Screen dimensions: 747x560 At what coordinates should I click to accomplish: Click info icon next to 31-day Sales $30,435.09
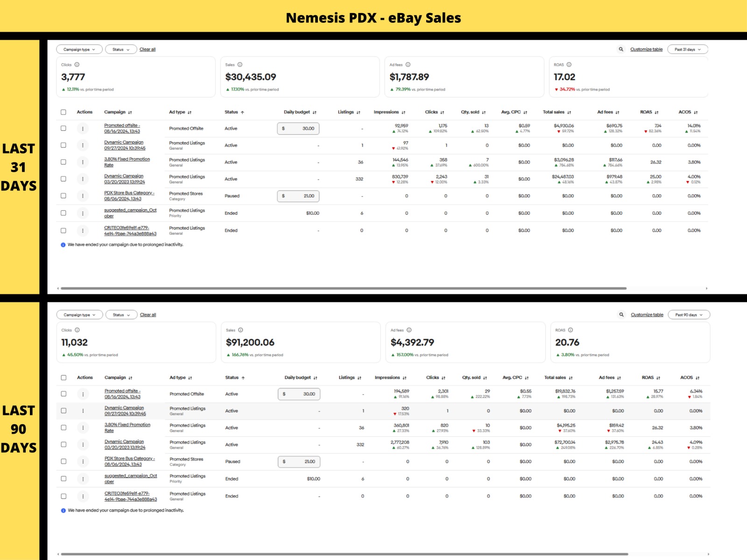pos(240,65)
